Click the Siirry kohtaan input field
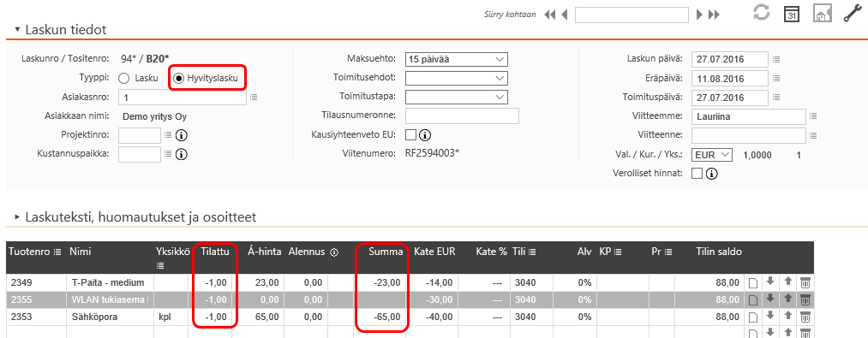This screenshot has width=868, height=338. click(632, 15)
